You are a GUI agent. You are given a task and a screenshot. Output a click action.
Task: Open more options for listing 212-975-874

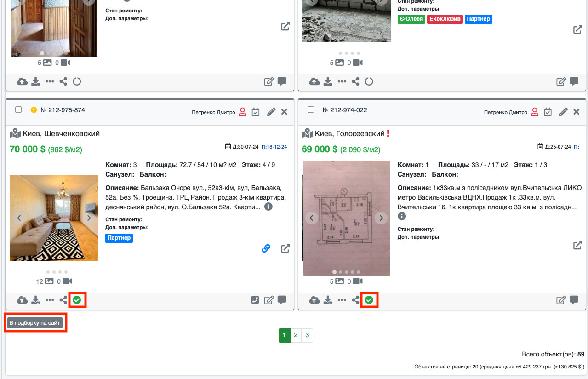50,300
